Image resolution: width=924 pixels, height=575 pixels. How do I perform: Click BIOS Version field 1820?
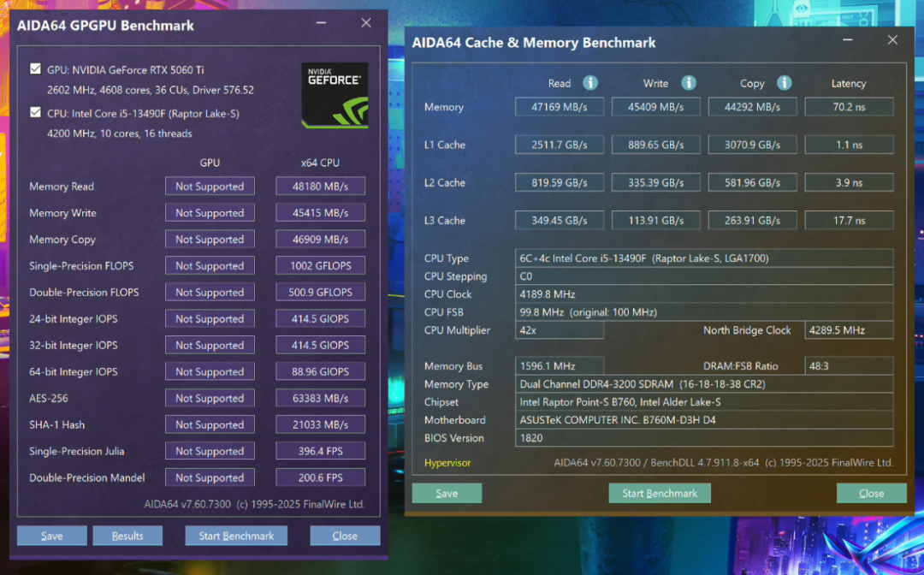(704, 438)
